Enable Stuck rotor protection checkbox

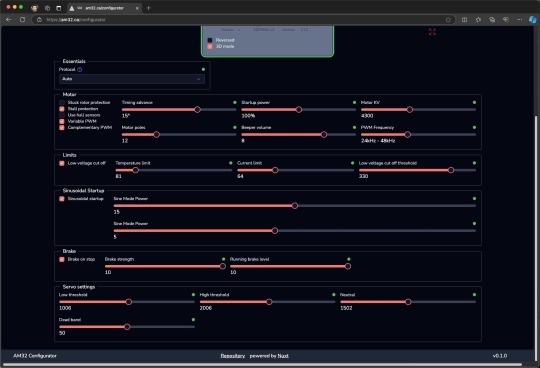coord(62,103)
